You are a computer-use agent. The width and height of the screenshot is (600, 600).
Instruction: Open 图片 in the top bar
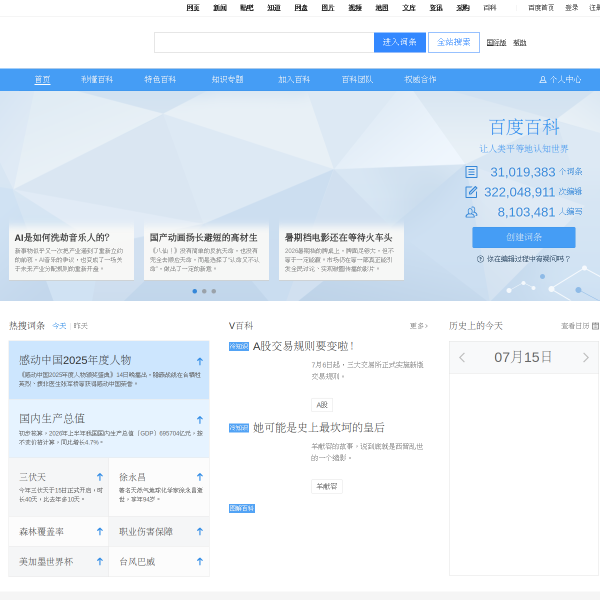(x=328, y=8)
